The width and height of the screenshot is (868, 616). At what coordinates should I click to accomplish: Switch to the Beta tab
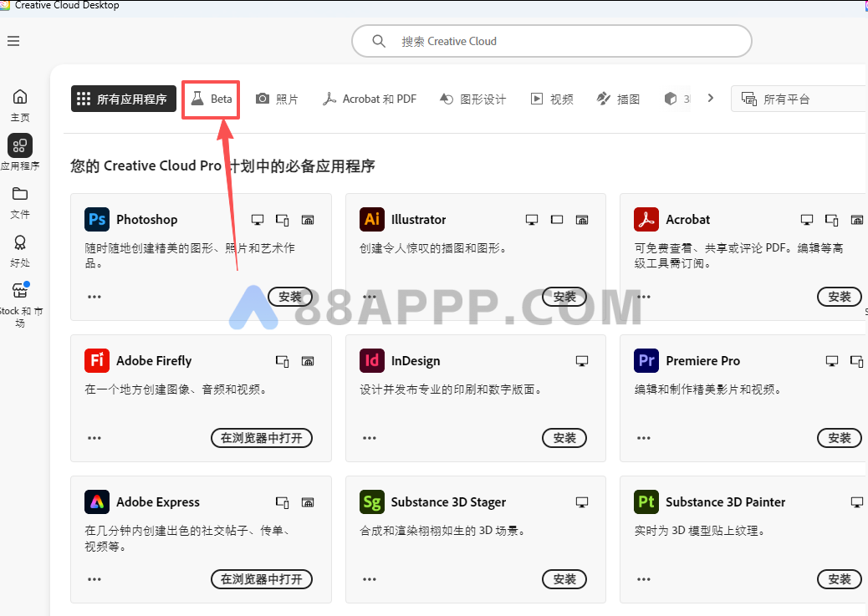pos(211,99)
